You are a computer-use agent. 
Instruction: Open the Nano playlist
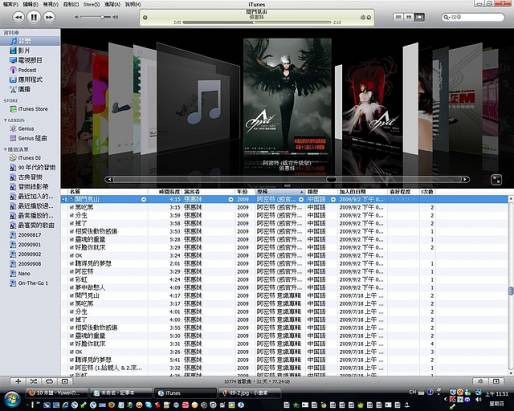click(x=20, y=274)
